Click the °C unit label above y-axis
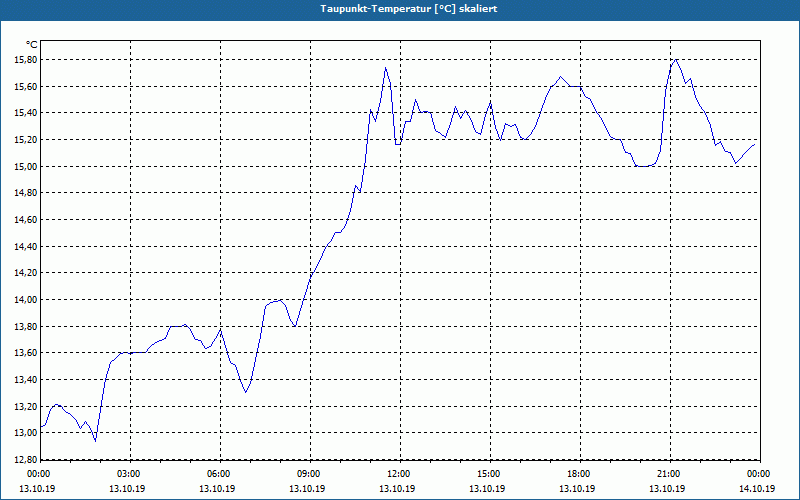The image size is (800, 500). (31, 45)
